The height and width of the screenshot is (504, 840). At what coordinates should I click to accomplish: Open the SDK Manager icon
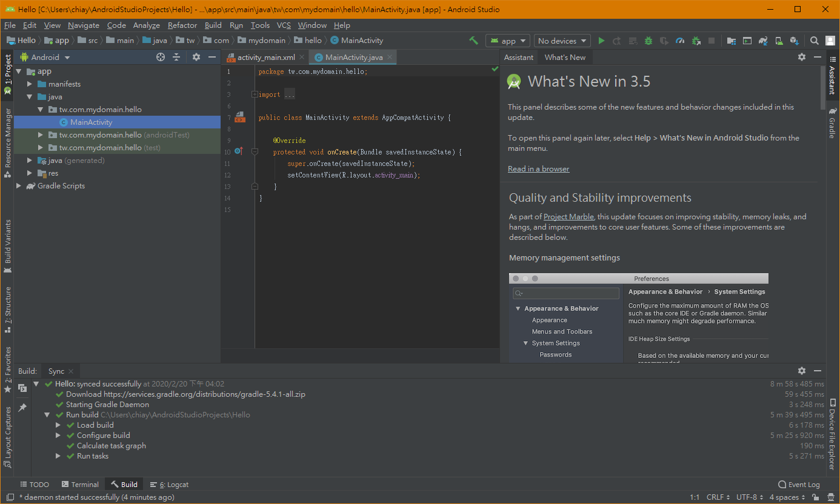794,41
